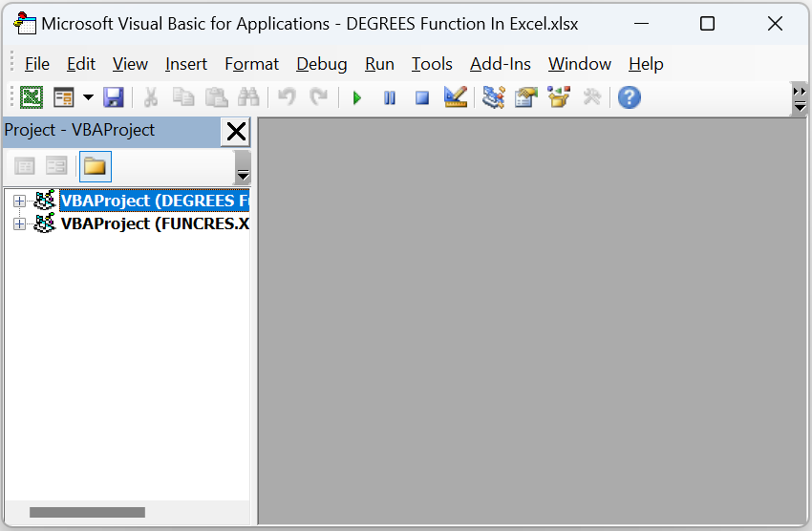Click Project pane horizontal scrollbar thumb

[87, 512]
